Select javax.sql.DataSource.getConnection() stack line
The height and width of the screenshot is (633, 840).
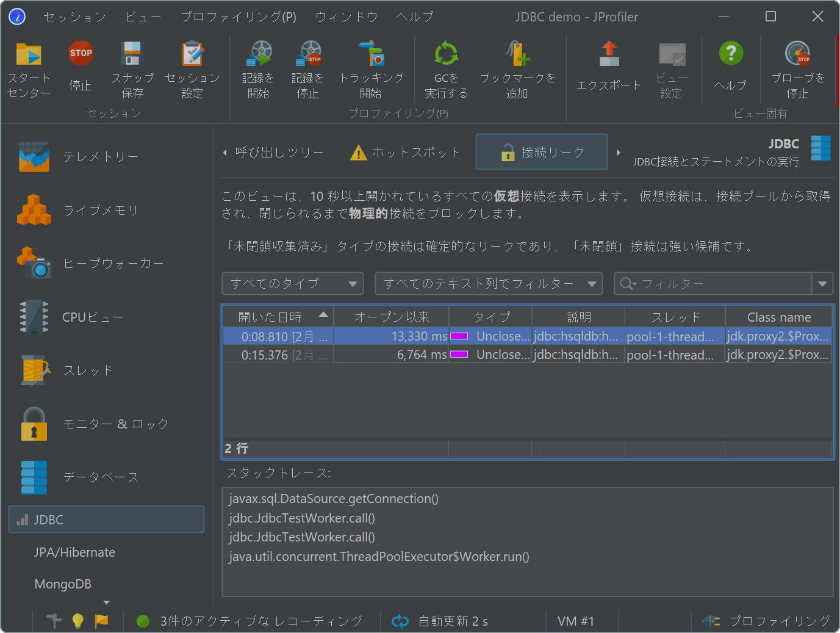[334, 499]
